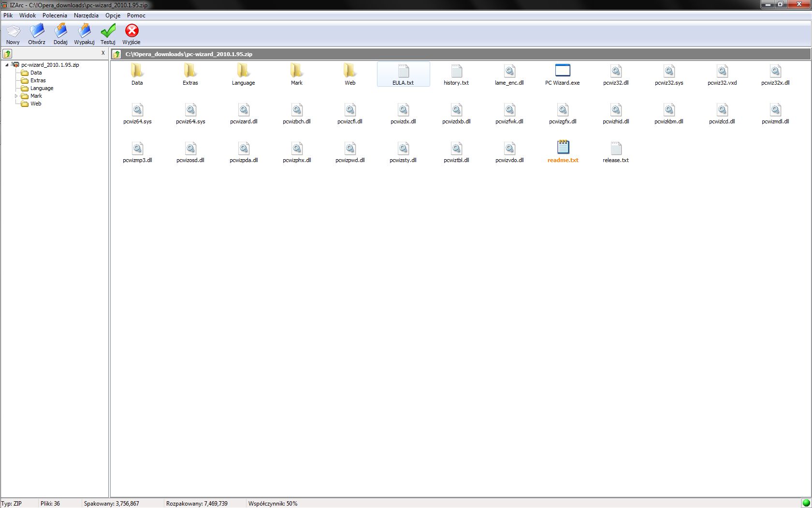Select the Extras folder icon in file view
This screenshot has width=812, height=508.
coord(190,71)
